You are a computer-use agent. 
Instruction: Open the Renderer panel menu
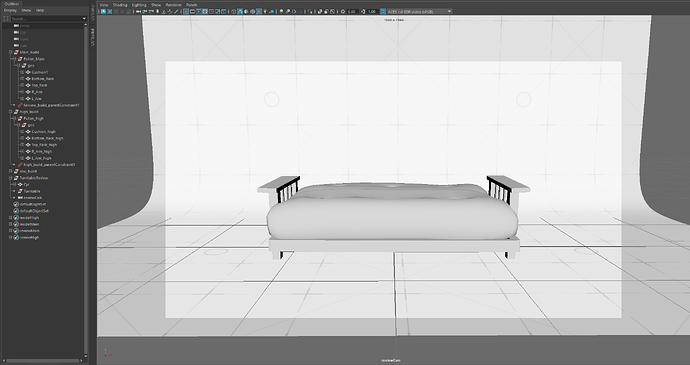coord(173,5)
